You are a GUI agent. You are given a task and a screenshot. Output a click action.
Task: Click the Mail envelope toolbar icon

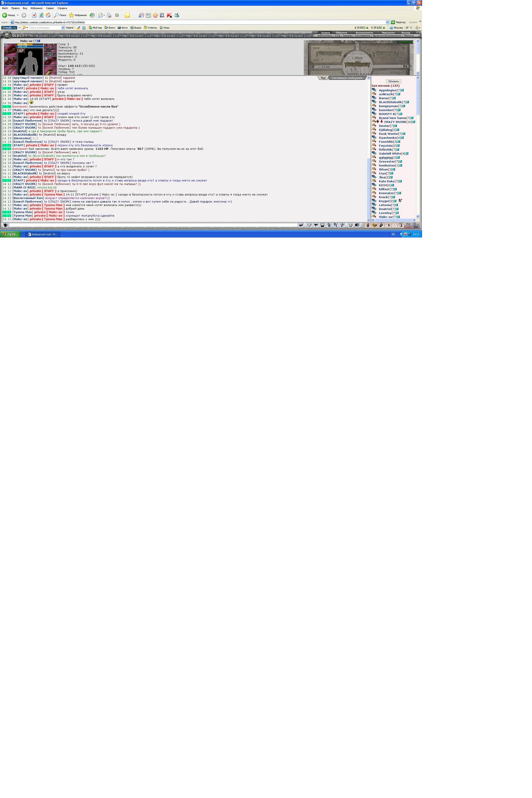click(x=100, y=15)
